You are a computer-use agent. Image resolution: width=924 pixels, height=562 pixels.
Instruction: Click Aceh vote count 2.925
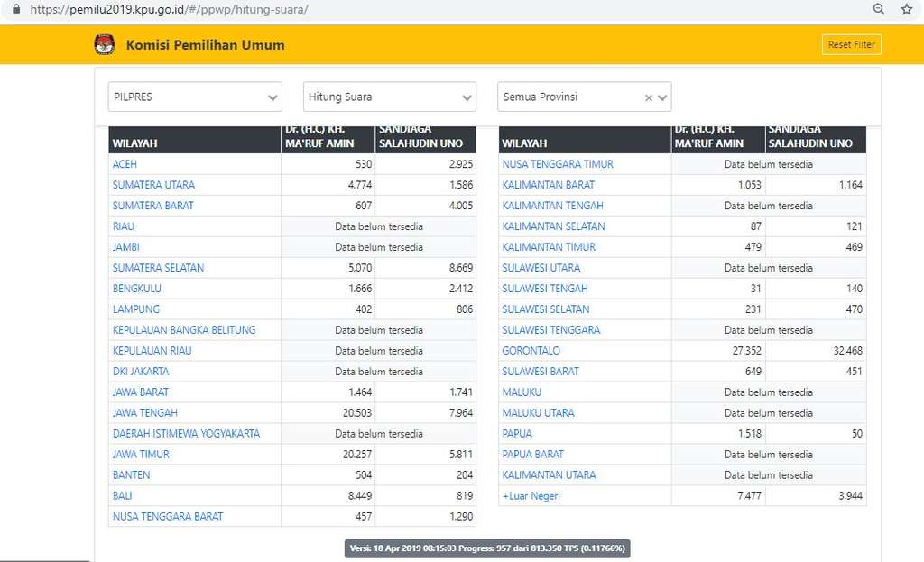pos(461,164)
